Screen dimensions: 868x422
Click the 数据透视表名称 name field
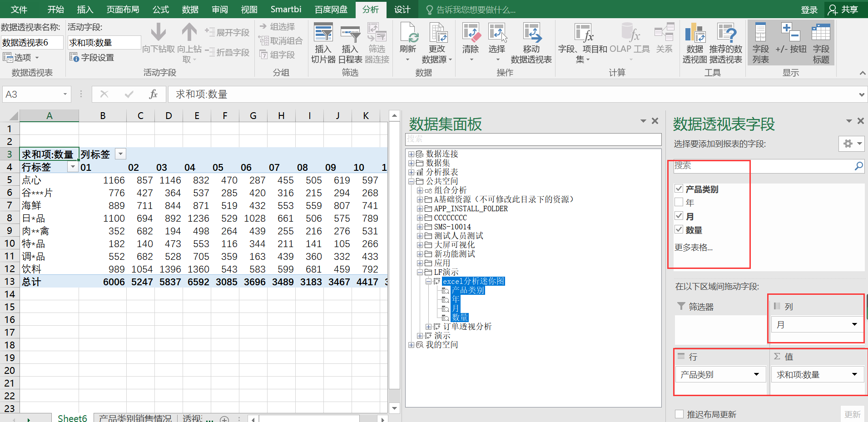32,42
